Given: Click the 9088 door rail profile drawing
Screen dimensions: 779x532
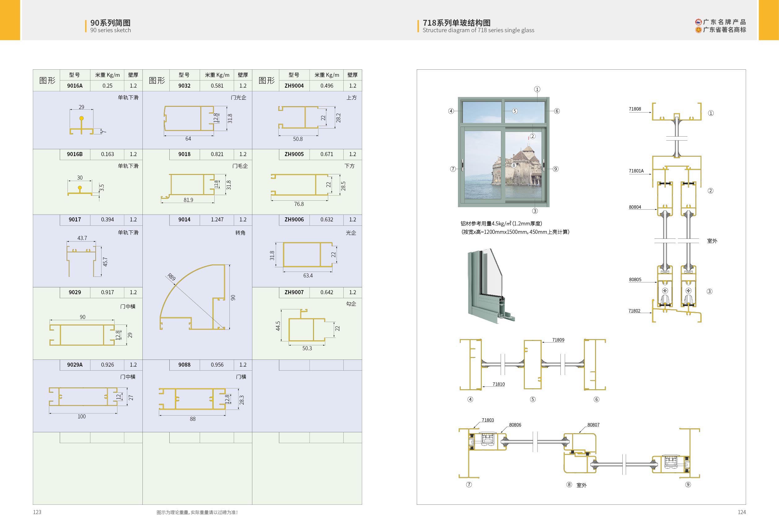Looking at the screenshot, I should 192,399.
